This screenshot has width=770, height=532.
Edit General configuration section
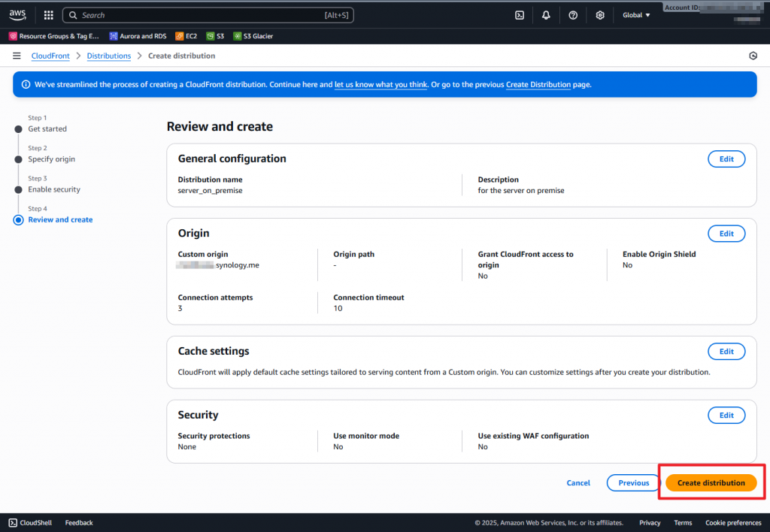[x=726, y=159]
